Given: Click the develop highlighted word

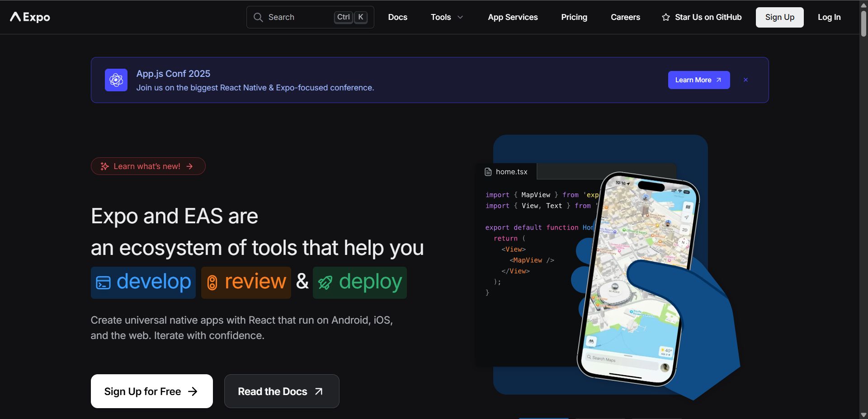Looking at the screenshot, I should (x=143, y=282).
